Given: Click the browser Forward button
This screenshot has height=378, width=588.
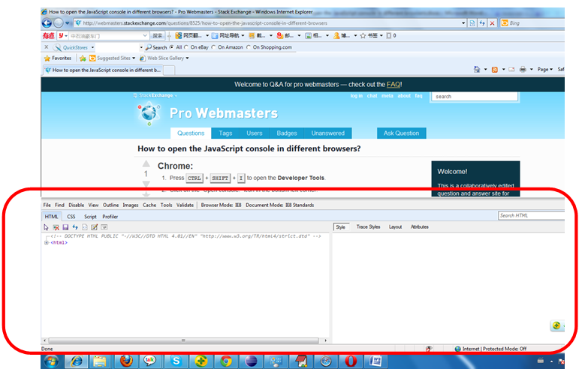Looking at the screenshot, I should pyautogui.click(x=59, y=23).
